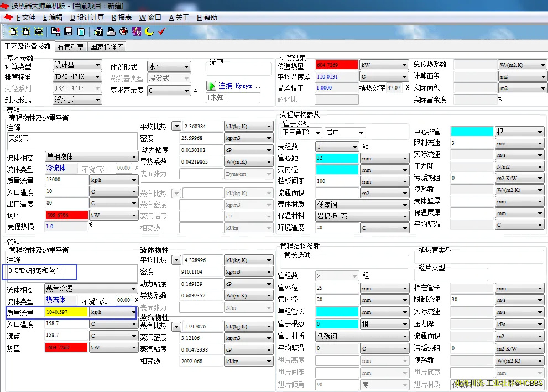Click the tube-side 注释 text box
The width and height of the screenshot is (548, 392).
click(72, 272)
